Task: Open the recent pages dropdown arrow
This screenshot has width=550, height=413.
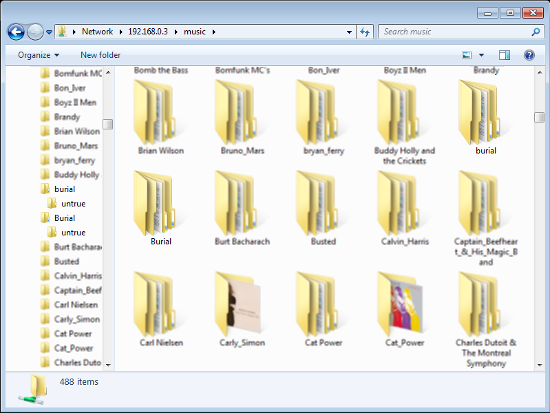Action: tap(49, 32)
